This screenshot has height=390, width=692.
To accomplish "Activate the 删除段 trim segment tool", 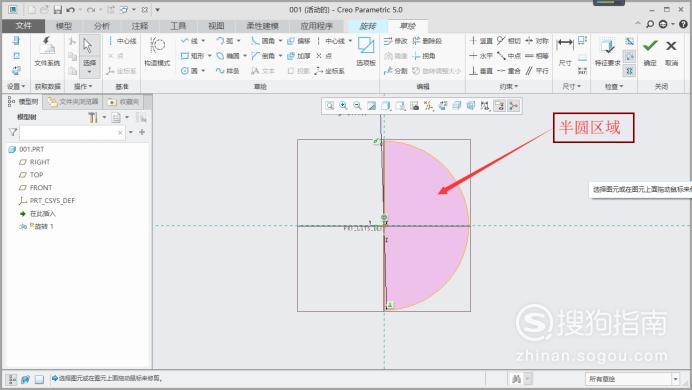I will click(x=427, y=41).
